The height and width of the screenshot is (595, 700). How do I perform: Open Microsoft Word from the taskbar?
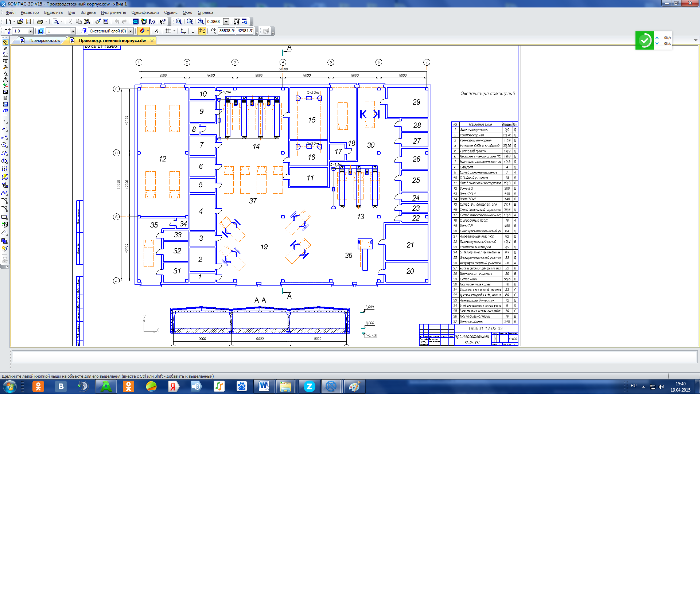(264, 386)
